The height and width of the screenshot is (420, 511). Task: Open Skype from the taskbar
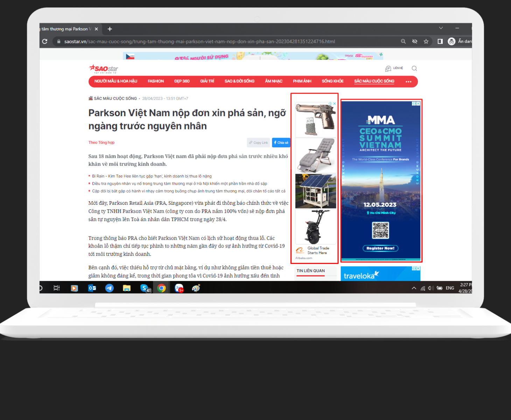[144, 288]
